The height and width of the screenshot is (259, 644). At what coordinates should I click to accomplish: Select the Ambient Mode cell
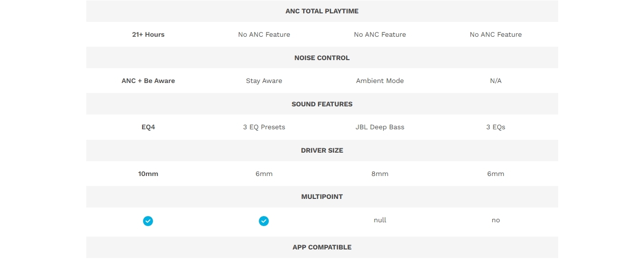(380, 81)
